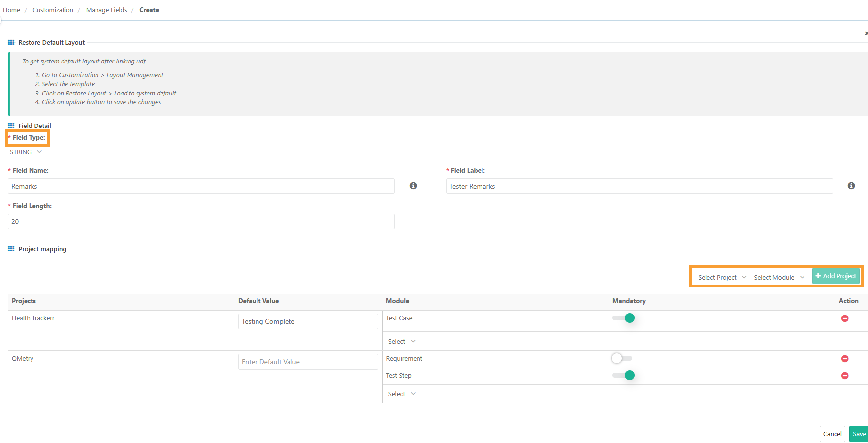Navigate to Manage Fields via breadcrumb
Screen dimensions: 868x443
pos(106,10)
